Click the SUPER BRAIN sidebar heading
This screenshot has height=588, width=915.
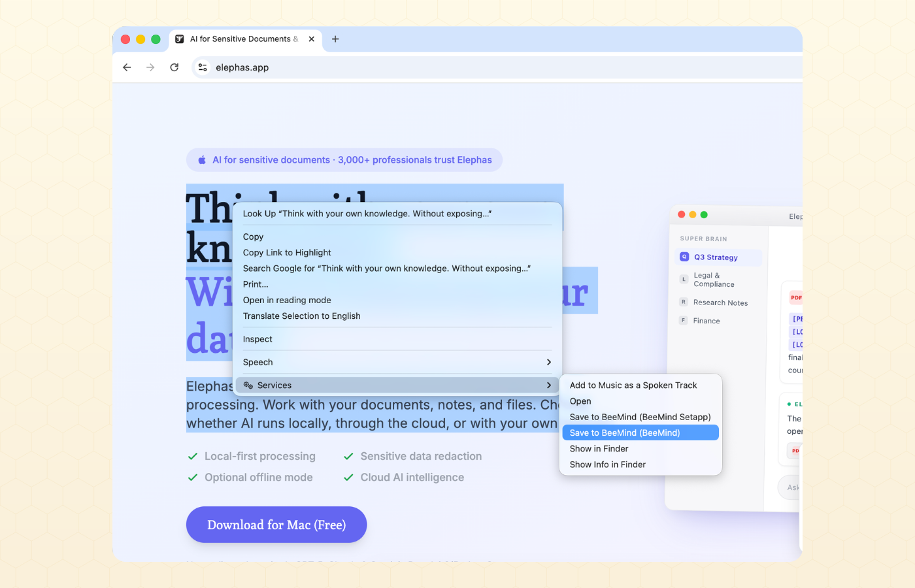point(703,239)
